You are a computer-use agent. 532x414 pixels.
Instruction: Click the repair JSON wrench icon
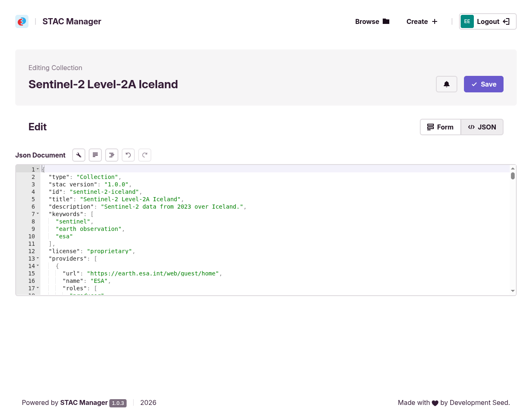click(79, 155)
